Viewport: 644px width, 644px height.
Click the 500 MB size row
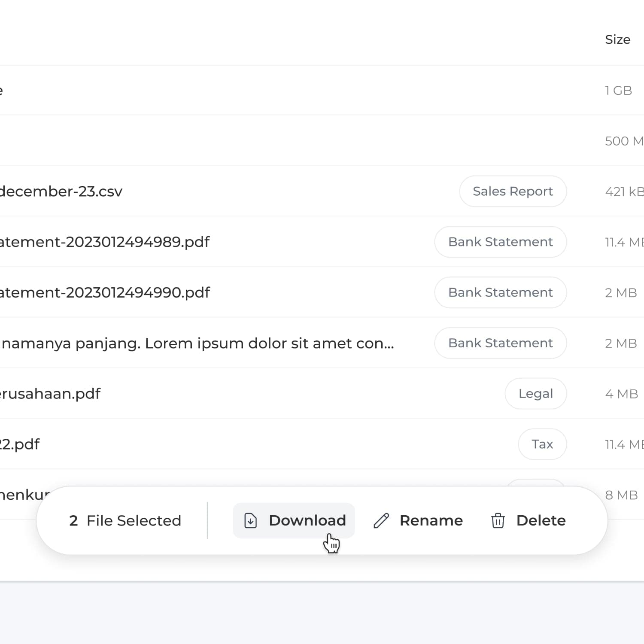pos(623,141)
